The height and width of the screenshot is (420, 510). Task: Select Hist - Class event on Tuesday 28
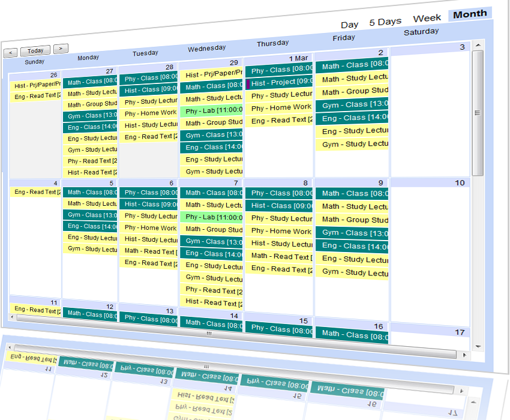click(149, 90)
